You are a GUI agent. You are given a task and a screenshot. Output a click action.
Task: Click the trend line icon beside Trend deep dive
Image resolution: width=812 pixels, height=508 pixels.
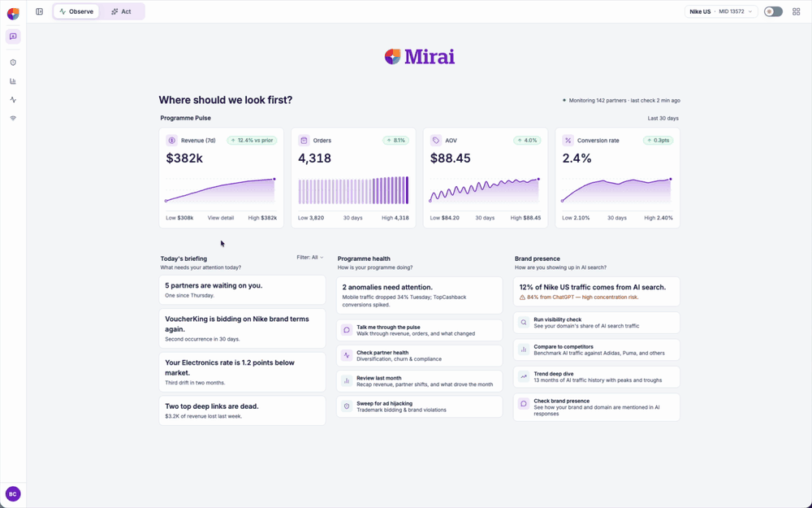(x=524, y=377)
